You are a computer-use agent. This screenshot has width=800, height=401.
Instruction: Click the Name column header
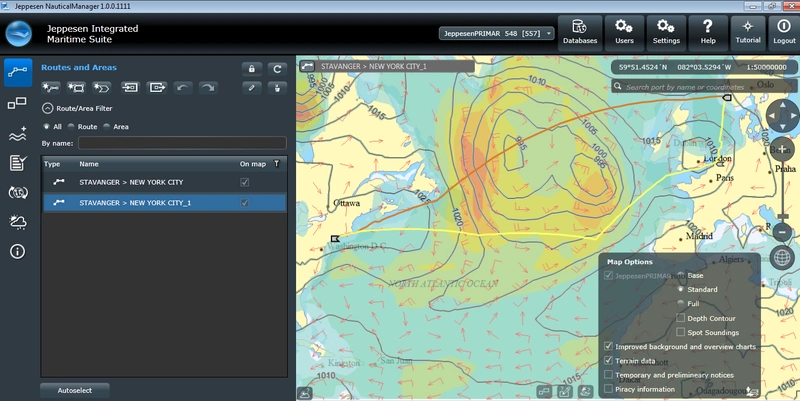(x=89, y=164)
